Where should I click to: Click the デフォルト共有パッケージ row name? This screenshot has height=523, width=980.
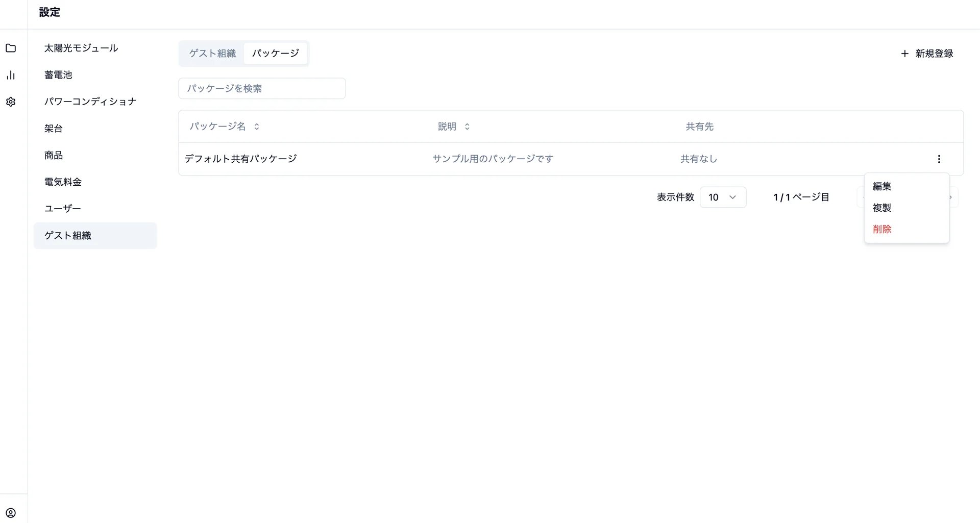tap(240, 159)
